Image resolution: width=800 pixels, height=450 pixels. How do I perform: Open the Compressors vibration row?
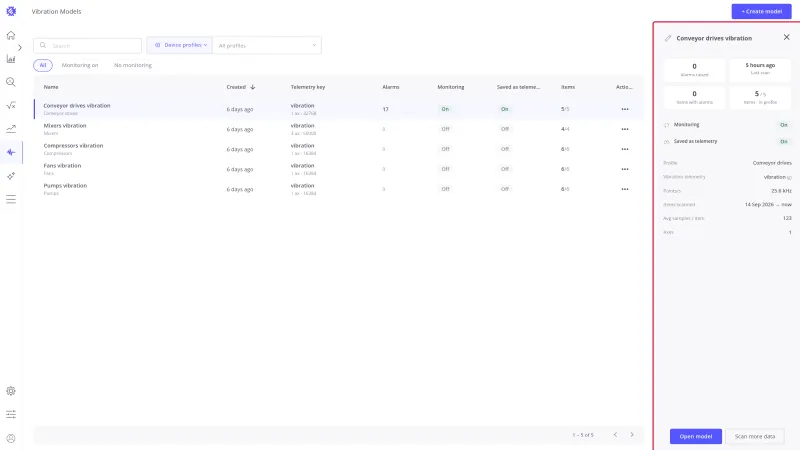338,149
